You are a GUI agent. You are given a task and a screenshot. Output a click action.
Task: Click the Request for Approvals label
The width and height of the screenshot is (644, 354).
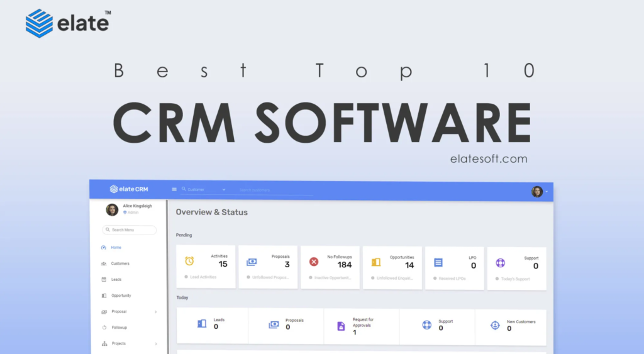click(x=363, y=323)
